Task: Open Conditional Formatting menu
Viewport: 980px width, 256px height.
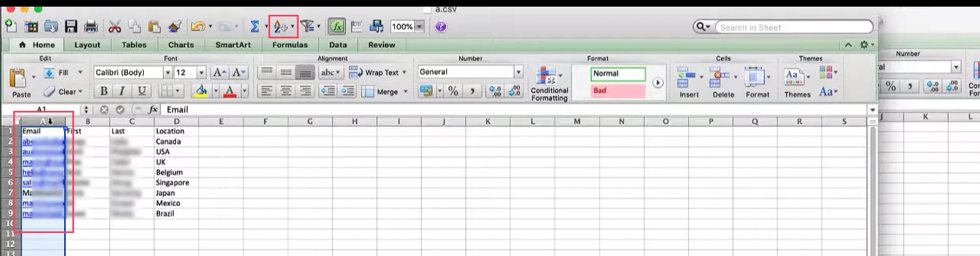Action: [x=549, y=84]
